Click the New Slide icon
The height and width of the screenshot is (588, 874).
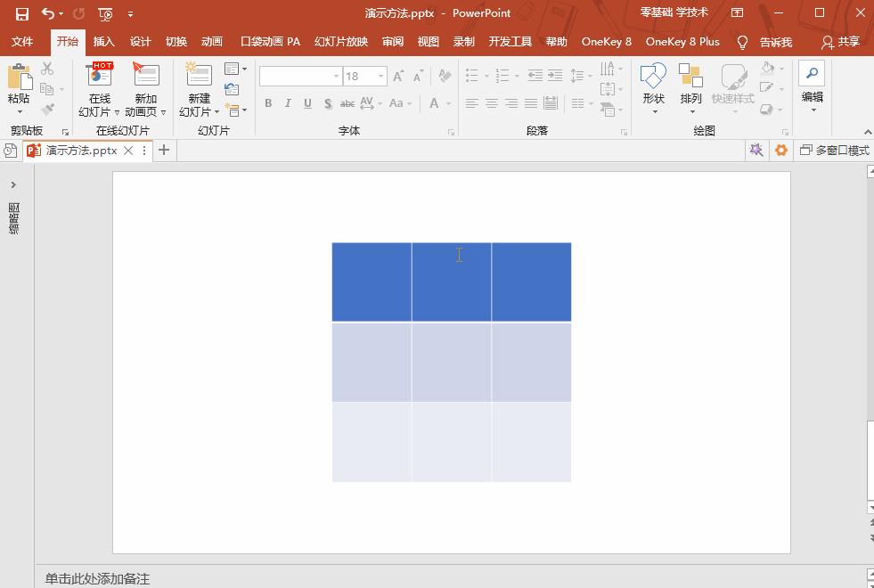point(199,76)
